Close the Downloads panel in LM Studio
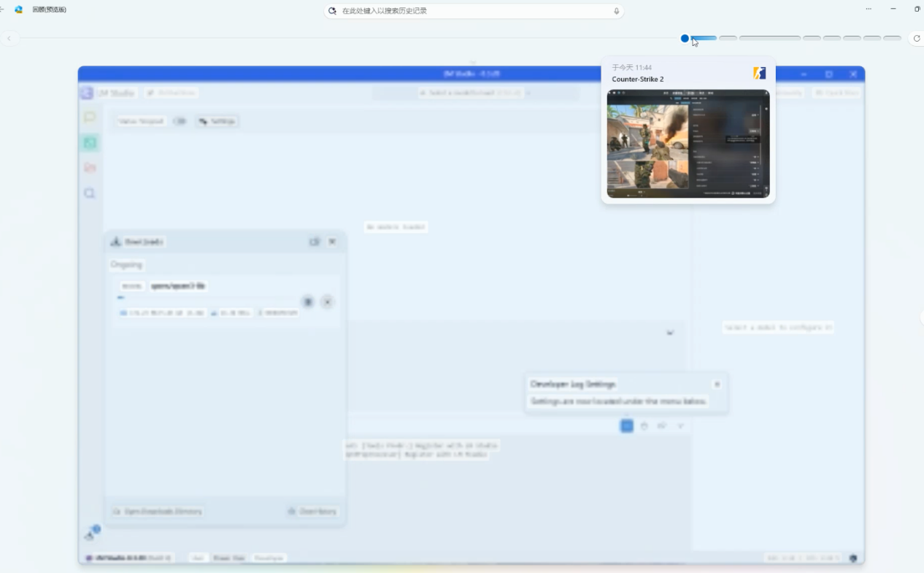 332,242
